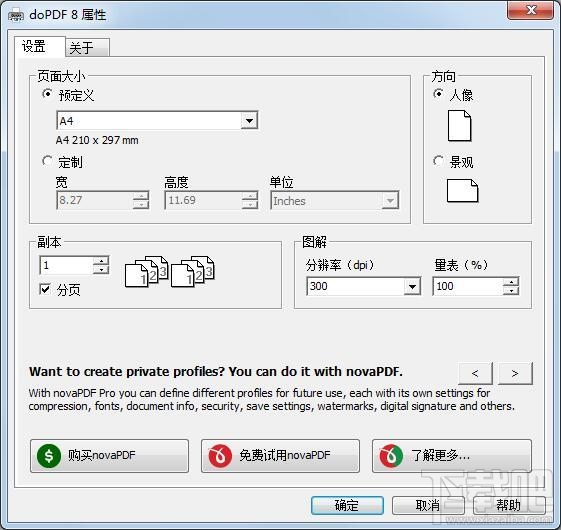Click the red novaPDF logo for free trial

tap(220, 456)
